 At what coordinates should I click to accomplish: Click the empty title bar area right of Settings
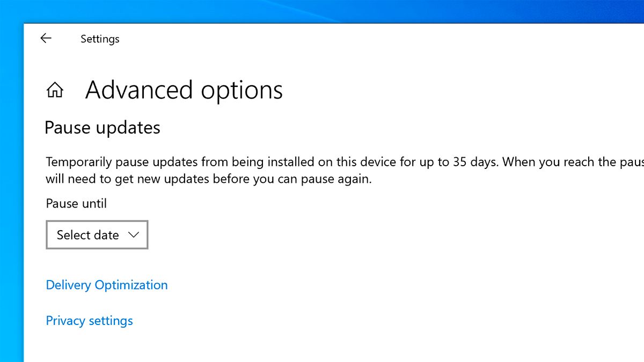coord(376,39)
